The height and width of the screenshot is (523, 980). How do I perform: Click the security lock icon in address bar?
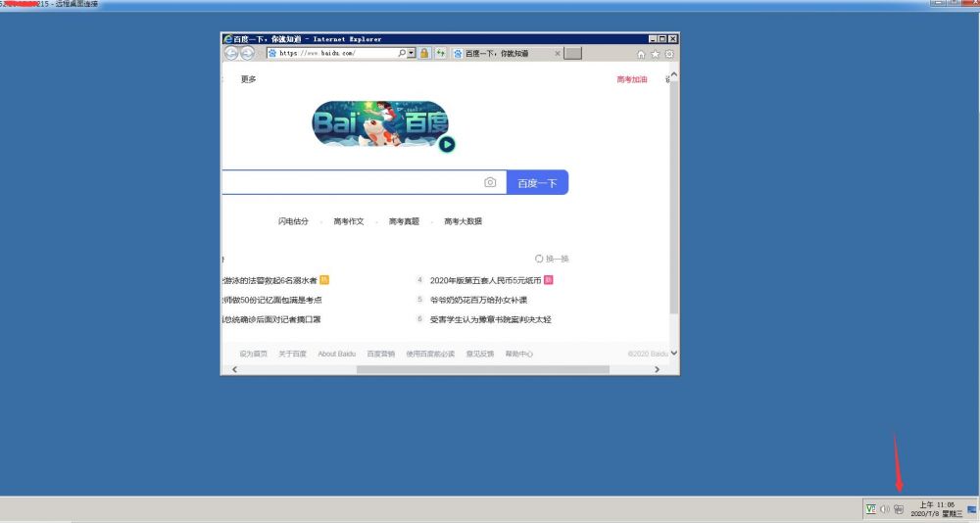click(425, 53)
